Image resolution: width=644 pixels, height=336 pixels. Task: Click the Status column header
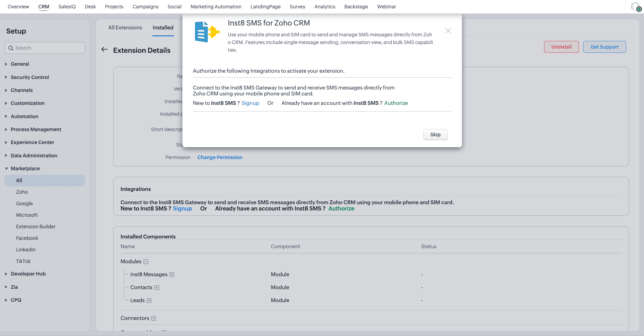pos(429,246)
